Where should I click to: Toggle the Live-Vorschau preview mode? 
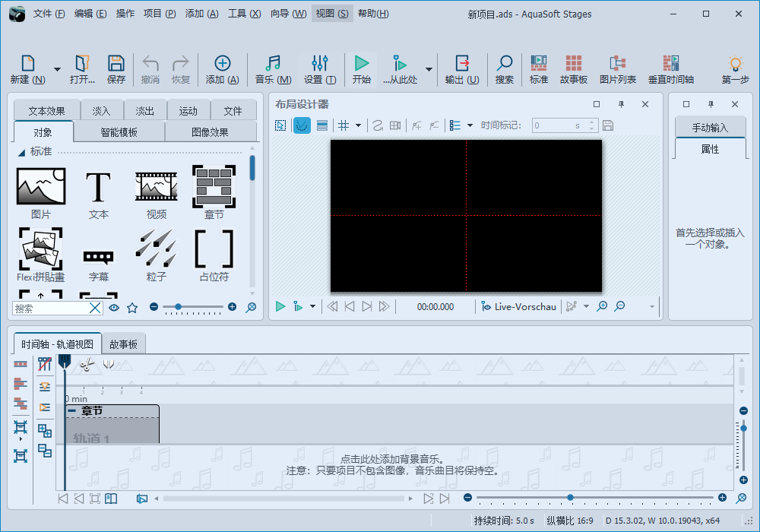(518, 307)
